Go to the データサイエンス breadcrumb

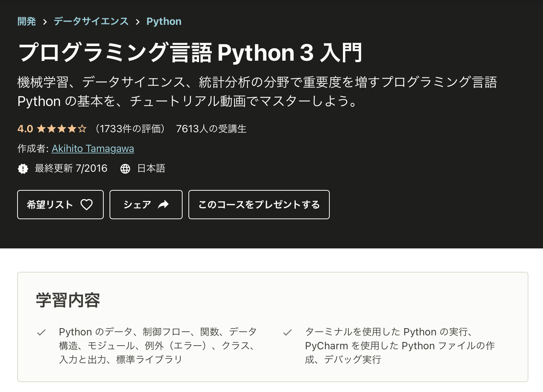[91, 22]
